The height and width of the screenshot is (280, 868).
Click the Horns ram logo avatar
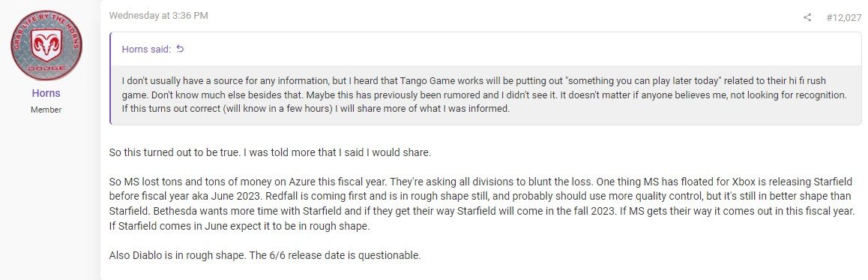pyautogui.click(x=46, y=46)
